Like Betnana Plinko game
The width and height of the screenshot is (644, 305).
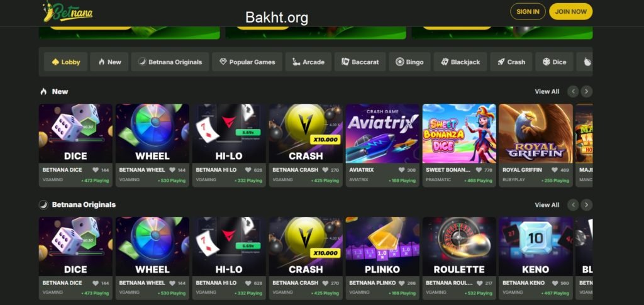(x=401, y=283)
